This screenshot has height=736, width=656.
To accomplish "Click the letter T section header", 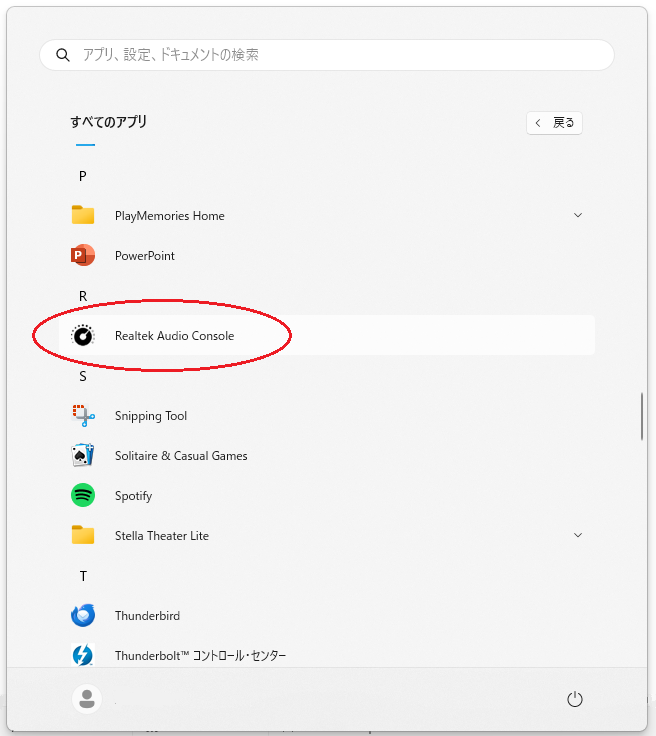I will pos(83,576).
